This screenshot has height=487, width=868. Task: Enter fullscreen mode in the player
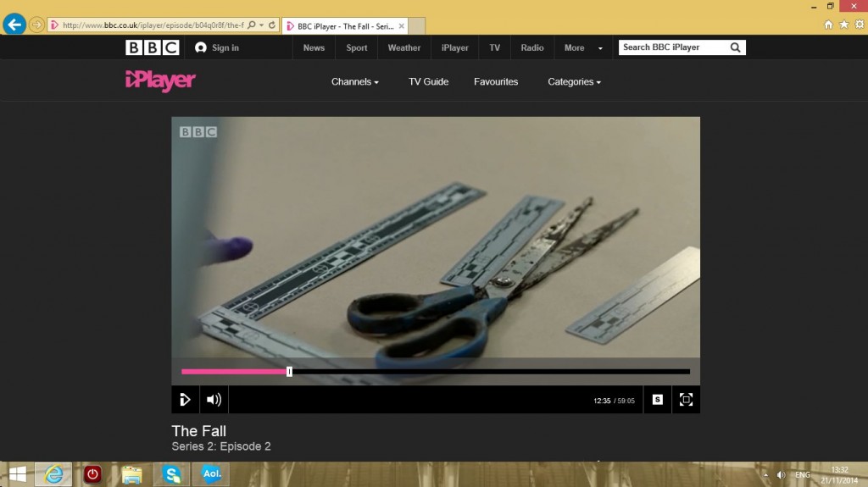[686, 400]
